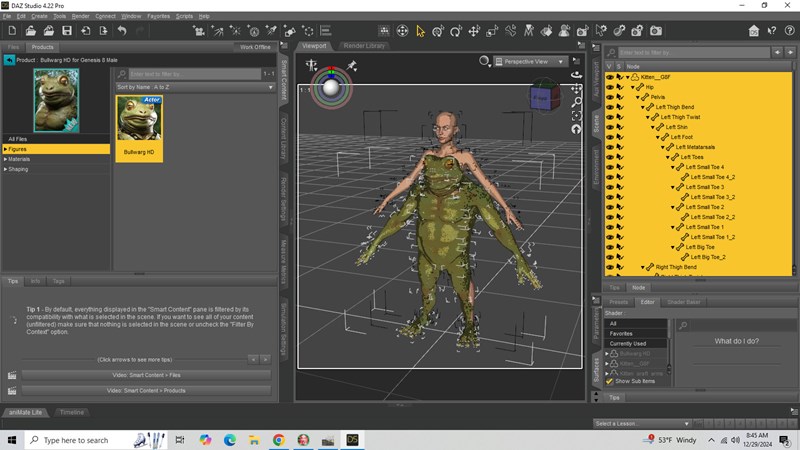Image resolution: width=800 pixels, height=450 pixels.
Task: Expand Bullwarg HD in surfaces list
Action: [607, 354]
